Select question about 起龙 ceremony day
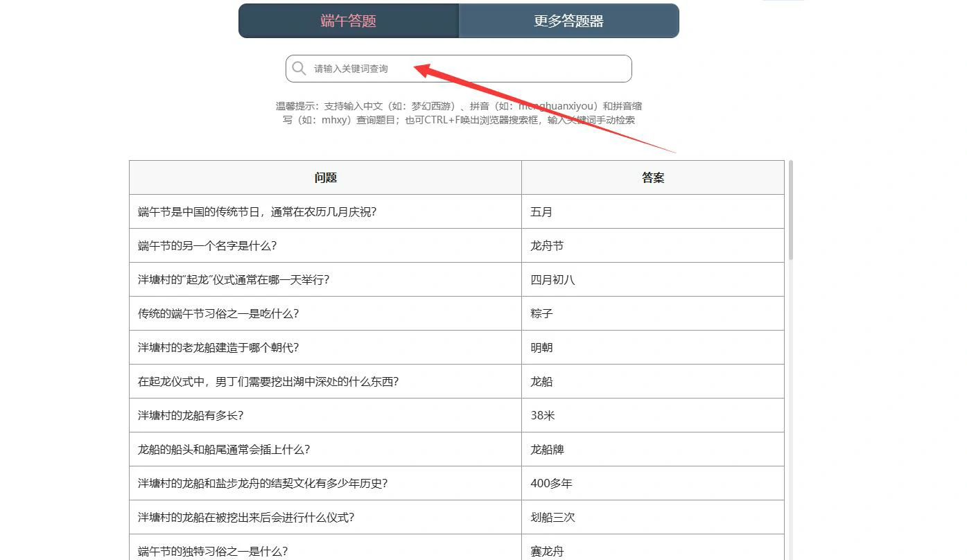This screenshot has width=967, height=560. click(x=325, y=279)
